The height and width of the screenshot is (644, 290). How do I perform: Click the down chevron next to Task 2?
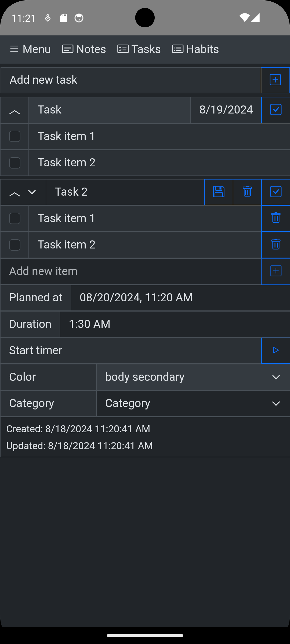pos(32,192)
